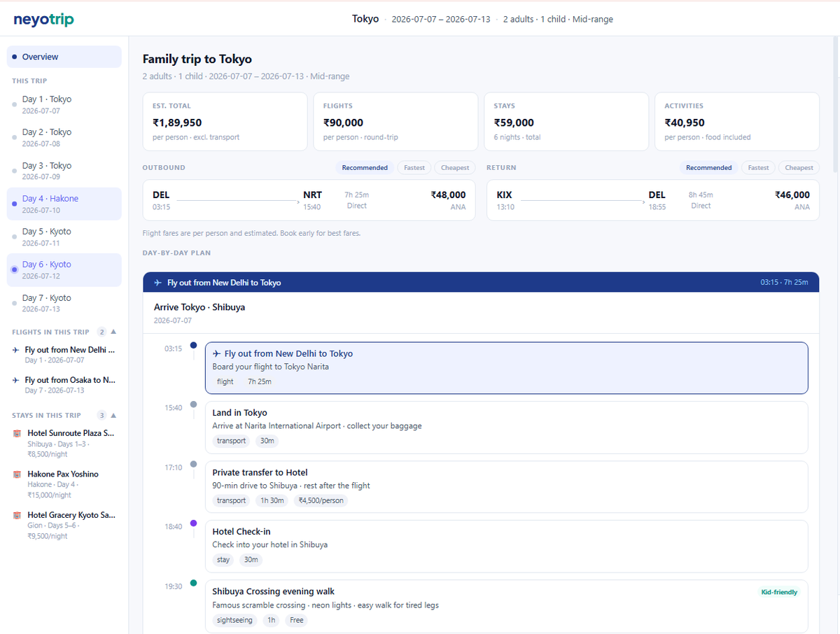This screenshot has width=840, height=634.
Task: Click plane icon in the 03:15 flight card
Action: pos(217,354)
